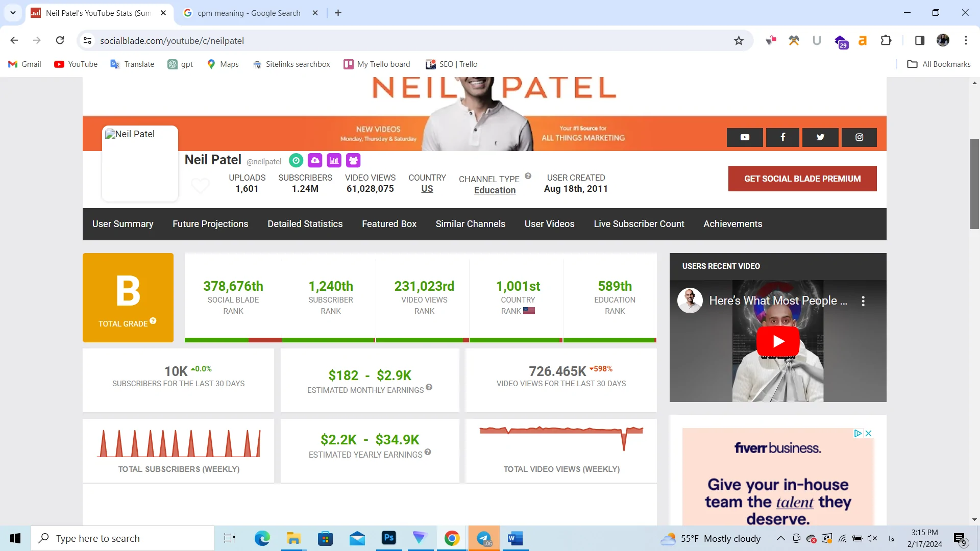Image resolution: width=980 pixels, height=551 pixels.
Task: Open the Similar Channels tab
Action: (470, 224)
